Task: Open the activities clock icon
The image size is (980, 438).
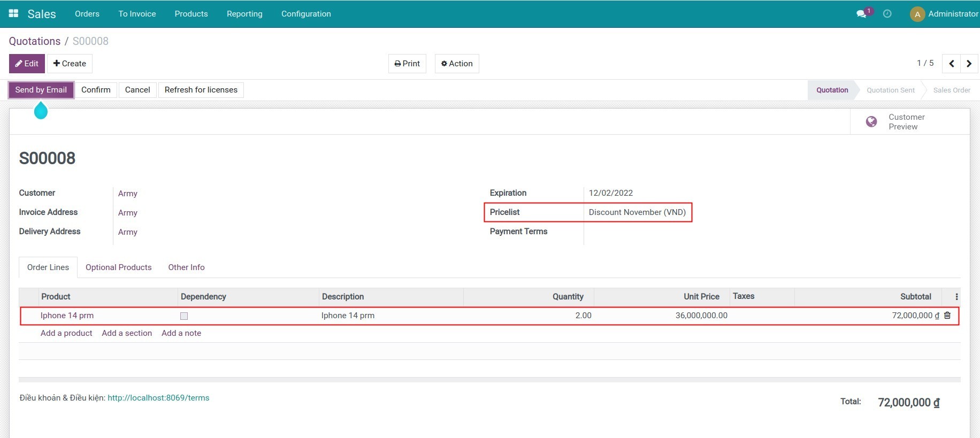Action: [x=887, y=14]
